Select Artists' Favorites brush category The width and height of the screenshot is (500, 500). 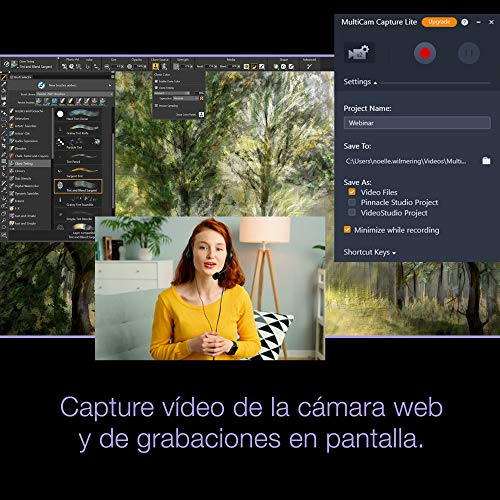pyautogui.click(x=30, y=126)
